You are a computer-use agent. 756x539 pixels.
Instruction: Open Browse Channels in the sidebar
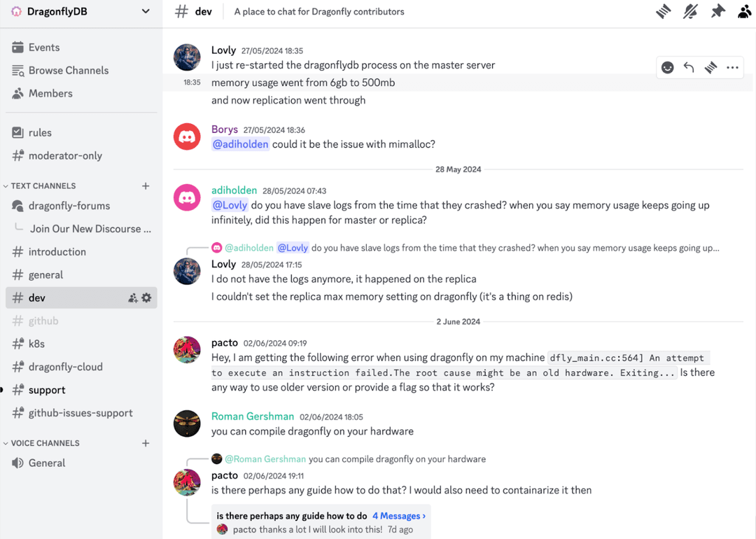pos(68,70)
